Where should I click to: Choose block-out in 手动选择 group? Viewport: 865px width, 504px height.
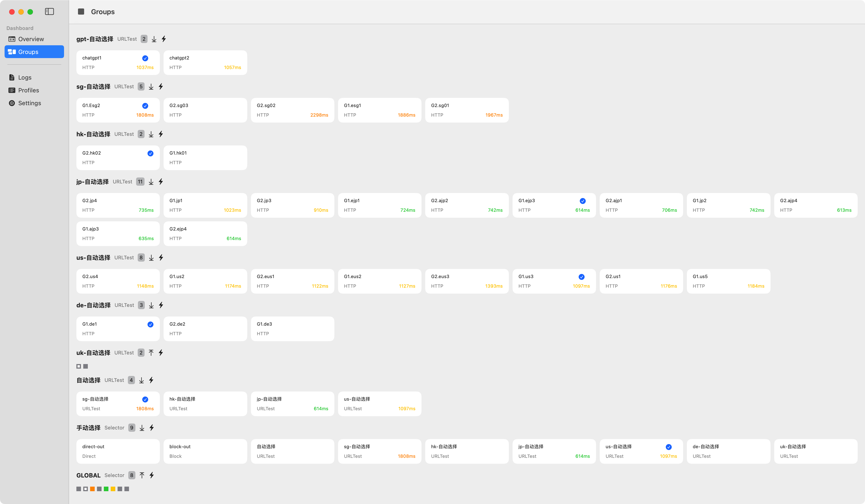point(205,451)
